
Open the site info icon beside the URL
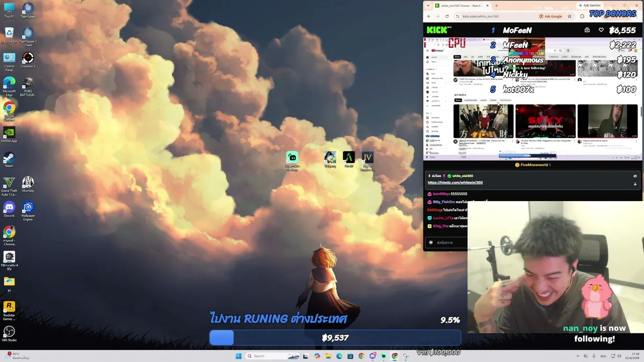point(457,16)
